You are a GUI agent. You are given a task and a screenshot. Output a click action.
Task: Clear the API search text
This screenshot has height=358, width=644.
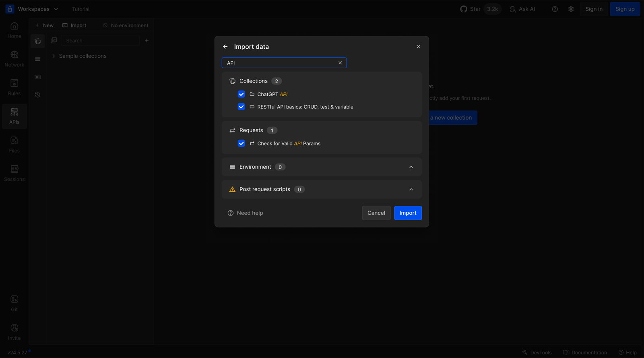coord(340,63)
